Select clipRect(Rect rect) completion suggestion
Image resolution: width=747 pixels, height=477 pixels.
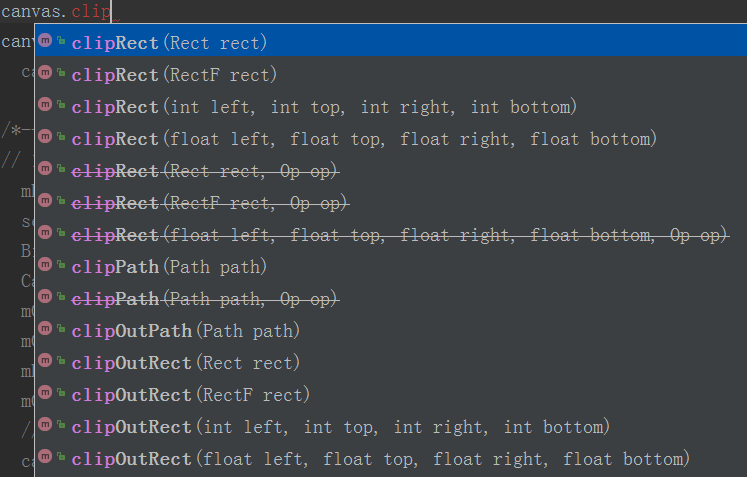[x=391, y=42]
